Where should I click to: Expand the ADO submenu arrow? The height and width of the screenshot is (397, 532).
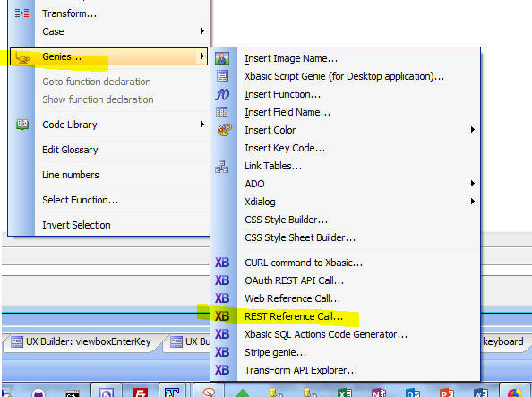point(472,184)
